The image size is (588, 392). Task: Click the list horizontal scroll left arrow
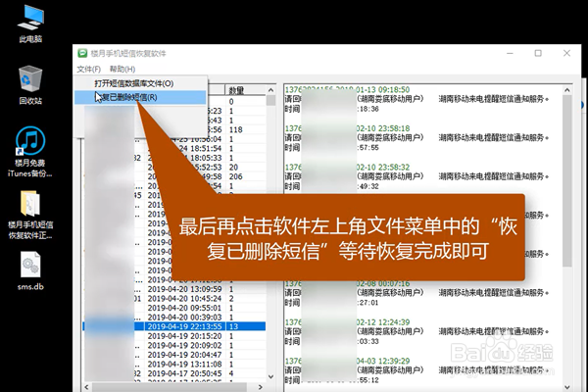[87, 387]
